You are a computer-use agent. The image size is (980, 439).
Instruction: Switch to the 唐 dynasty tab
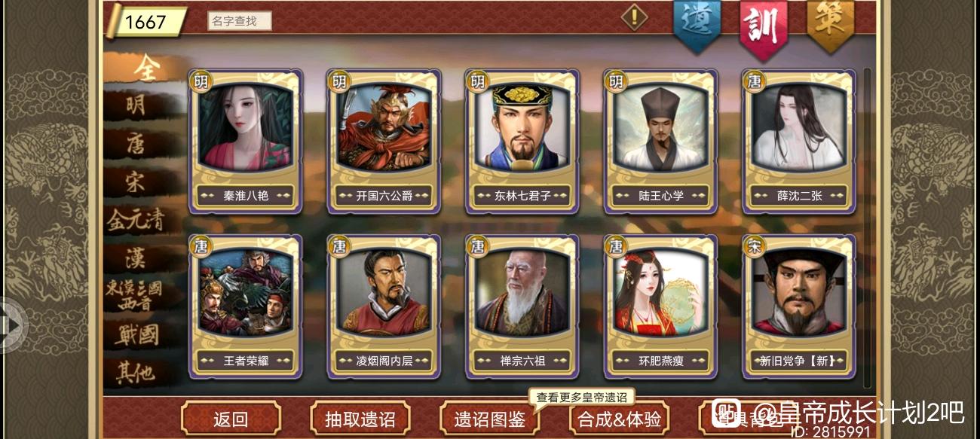pos(137,144)
